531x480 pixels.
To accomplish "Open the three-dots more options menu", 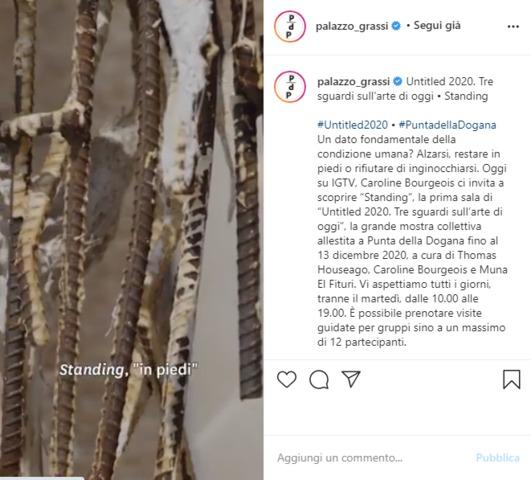I will click(x=513, y=26).
